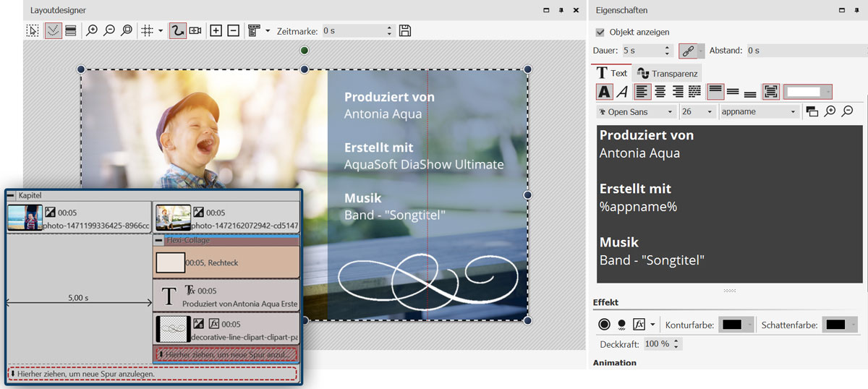
Task: Open the Open Sans font dropdown
Action: point(637,112)
